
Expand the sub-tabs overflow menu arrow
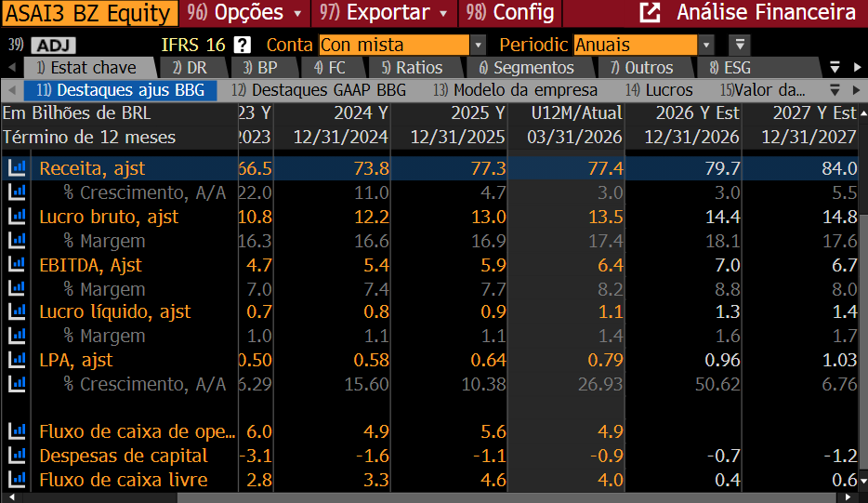click(x=835, y=90)
